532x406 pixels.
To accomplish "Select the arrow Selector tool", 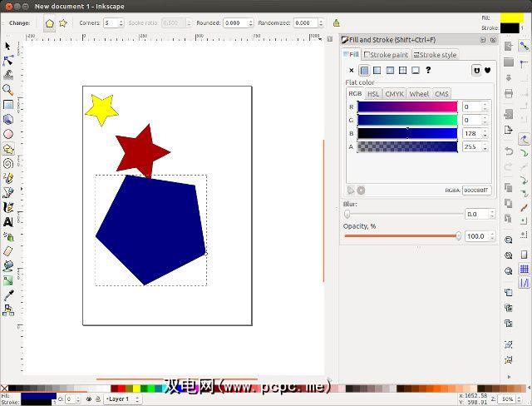I will pos(8,47).
